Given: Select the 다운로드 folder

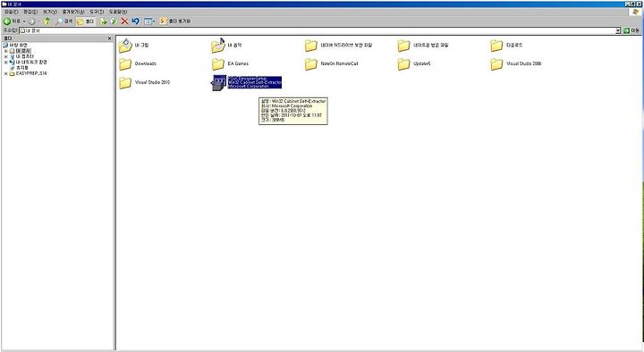Looking at the screenshot, I should [506, 46].
